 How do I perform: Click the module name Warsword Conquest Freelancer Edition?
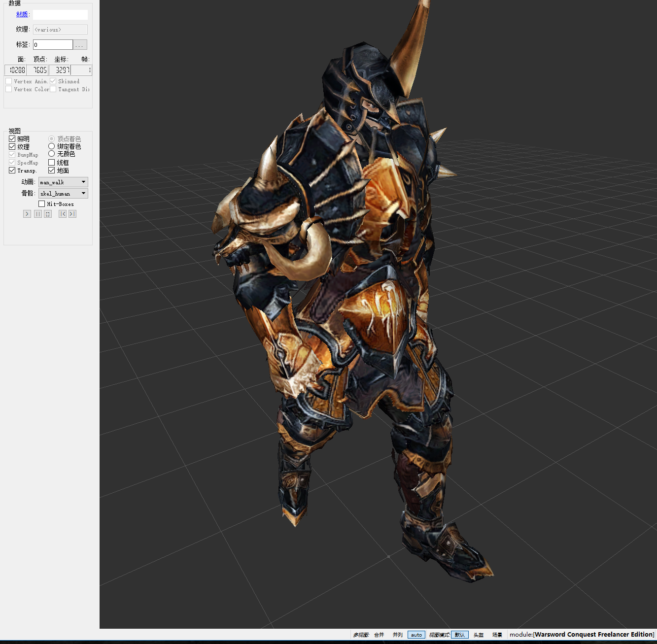[x=594, y=635]
